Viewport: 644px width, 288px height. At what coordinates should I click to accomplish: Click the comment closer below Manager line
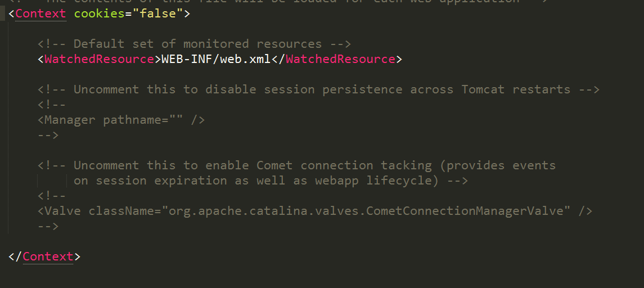[x=48, y=135]
